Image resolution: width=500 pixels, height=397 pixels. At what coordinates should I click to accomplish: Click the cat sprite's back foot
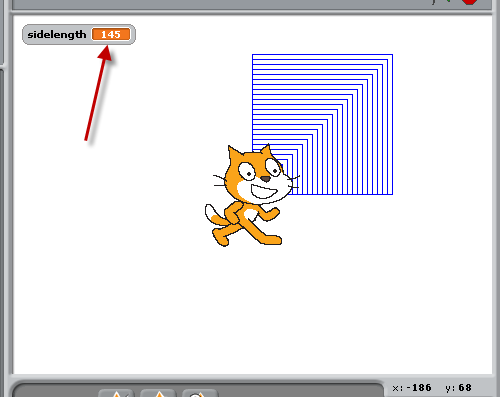point(221,238)
